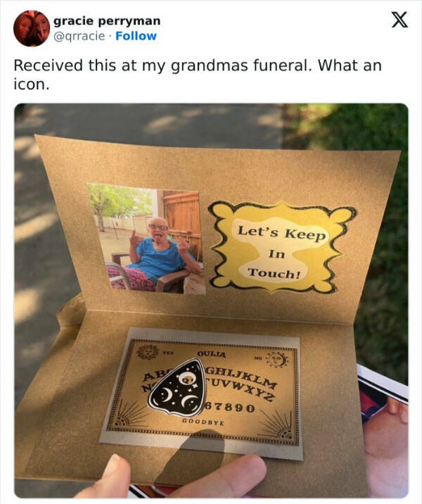Click the moon symbol beside NO
422x504 pixels.
coord(278,359)
